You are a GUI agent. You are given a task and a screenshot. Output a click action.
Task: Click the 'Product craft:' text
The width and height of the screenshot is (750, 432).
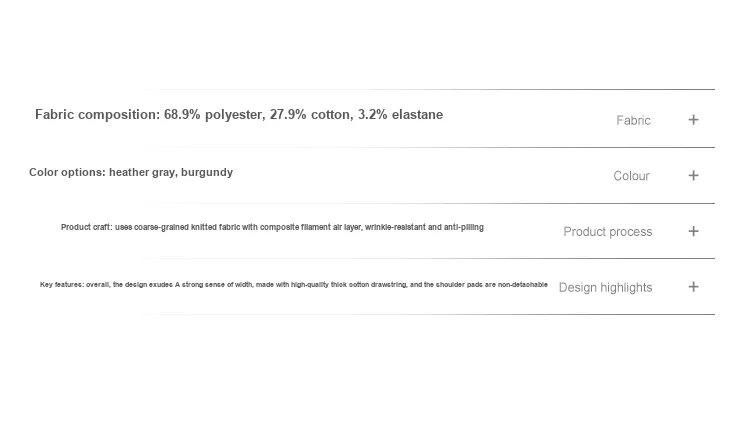(x=86, y=228)
